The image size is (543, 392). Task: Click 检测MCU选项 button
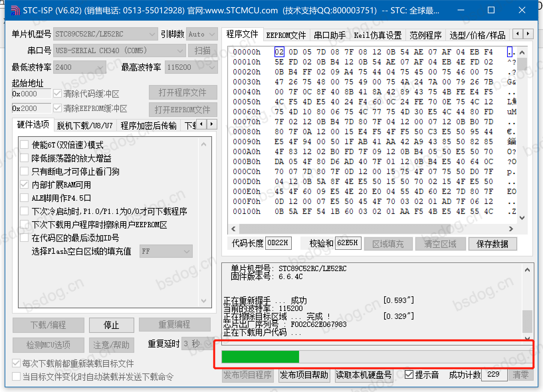(x=48, y=345)
